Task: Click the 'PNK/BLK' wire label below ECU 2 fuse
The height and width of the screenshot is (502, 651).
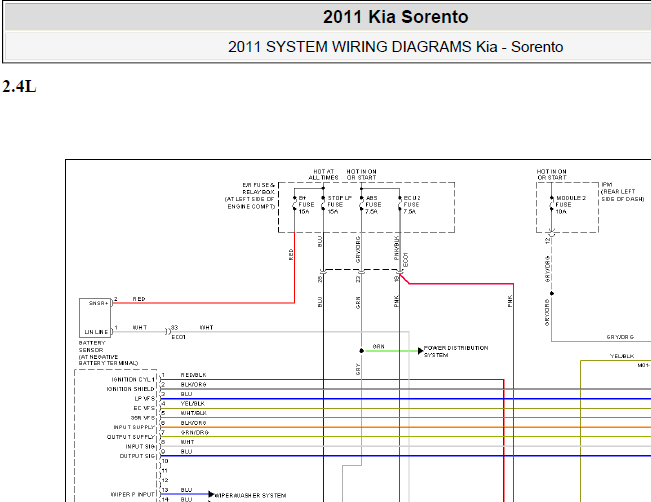Action: pos(396,248)
